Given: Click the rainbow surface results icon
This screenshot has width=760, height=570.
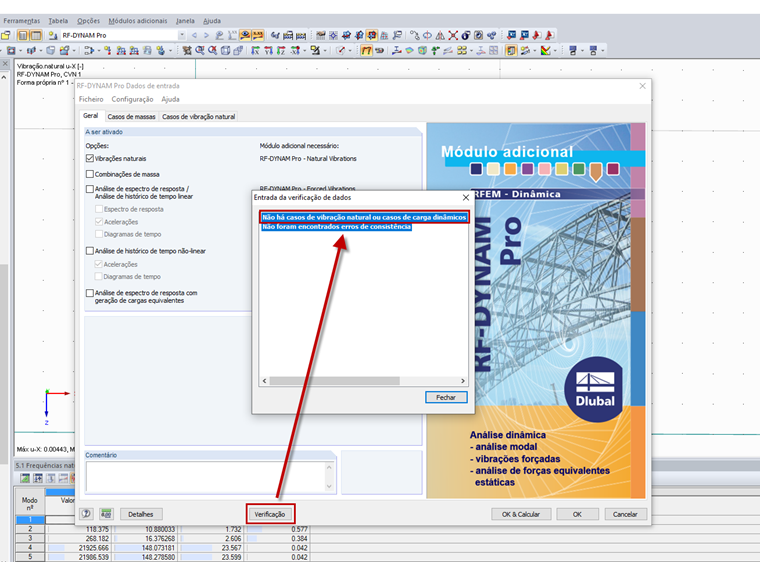Looking at the screenshot, I should [x=409, y=50].
